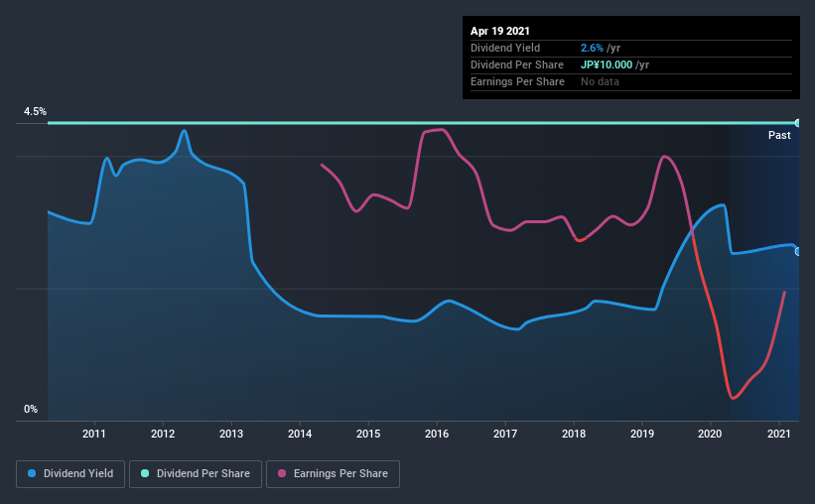This screenshot has height=504, width=815.
Task: Click the JP¥10.000 dividend per share value
Action: click(x=607, y=64)
